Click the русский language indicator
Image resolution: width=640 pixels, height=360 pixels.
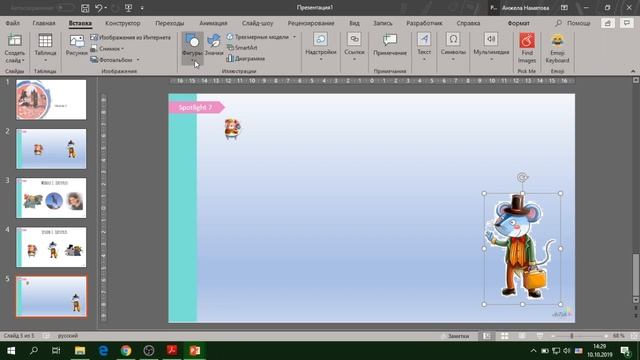(68, 336)
